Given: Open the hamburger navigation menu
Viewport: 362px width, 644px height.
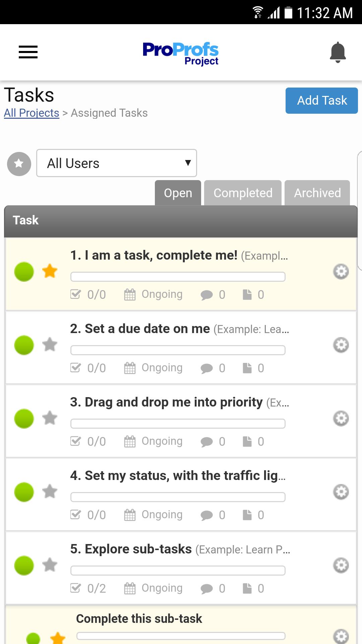Looking at the screenshot, I should pos(28,52).
